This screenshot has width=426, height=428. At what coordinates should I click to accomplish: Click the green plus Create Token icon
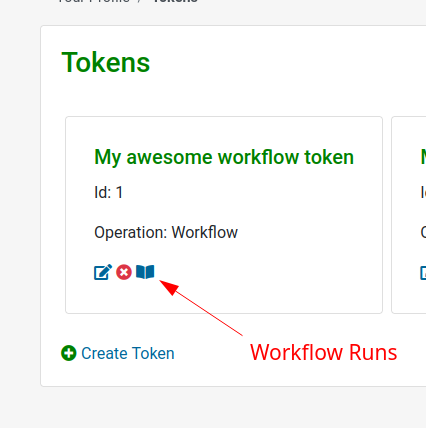click(69, 353)
